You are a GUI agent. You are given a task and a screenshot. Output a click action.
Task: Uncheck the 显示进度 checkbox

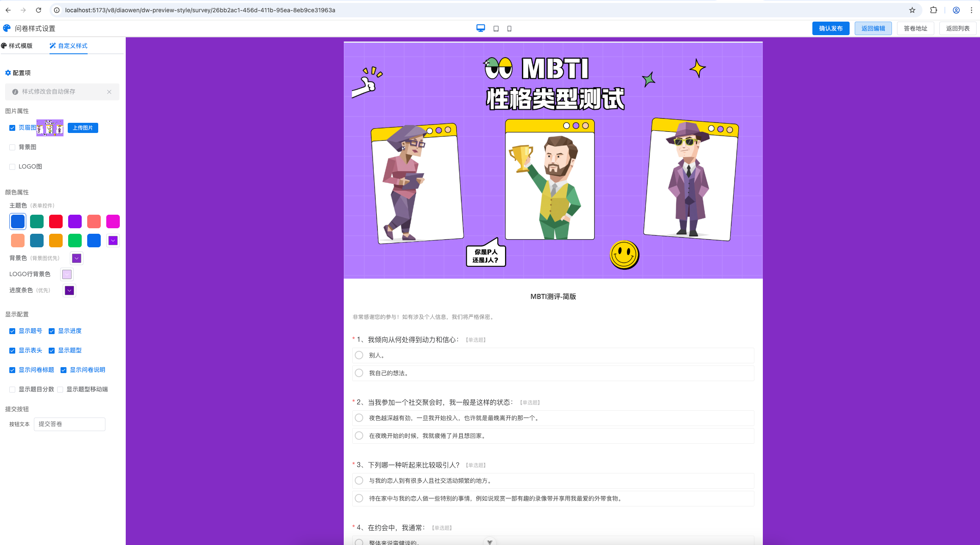52,331
